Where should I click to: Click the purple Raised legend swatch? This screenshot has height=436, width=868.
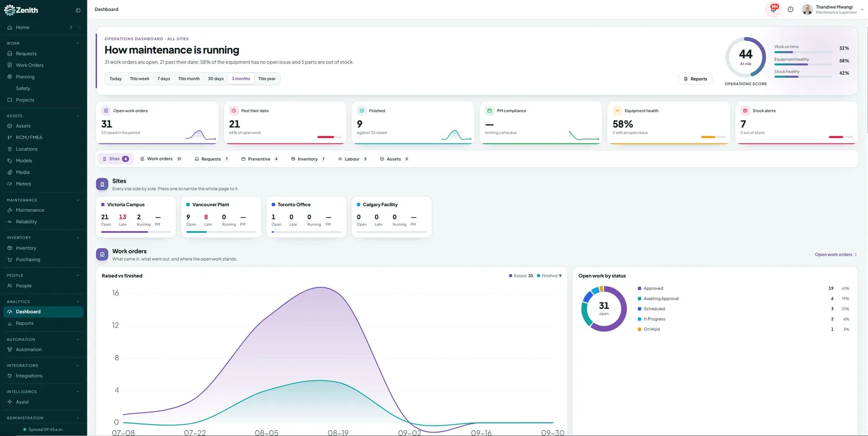coord(510,276)
